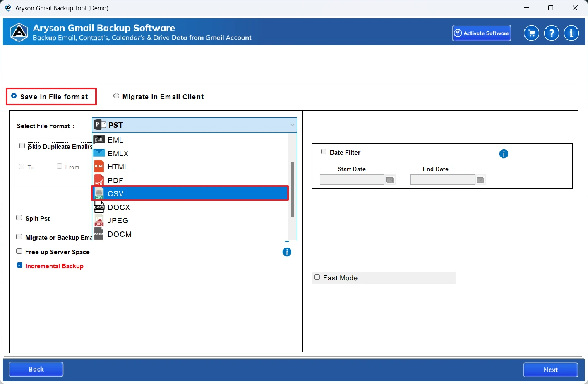
Task: Minimize the Aryson Gmail Backup window
Action: pyautogui.click(x=527, y=8)
